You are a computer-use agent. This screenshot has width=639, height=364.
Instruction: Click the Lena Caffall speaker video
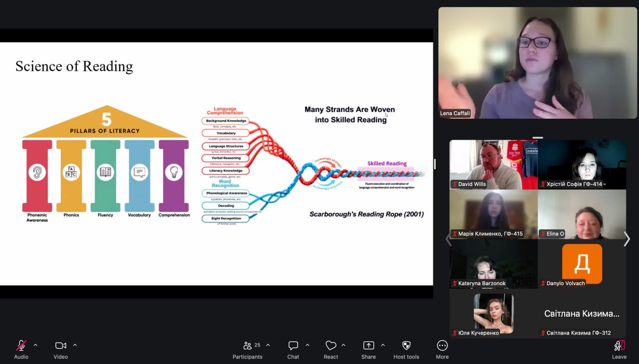tap(537, 63)
